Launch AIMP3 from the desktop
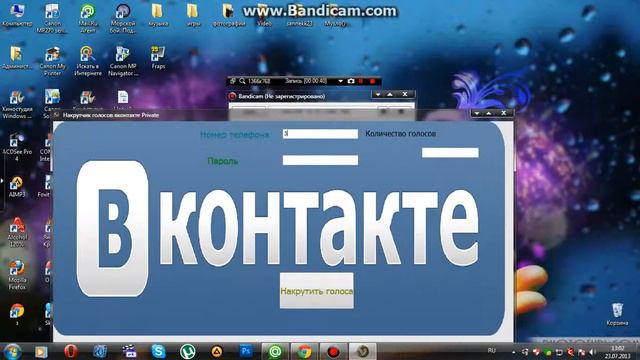The image size is (640, 360). coord(17,187)
